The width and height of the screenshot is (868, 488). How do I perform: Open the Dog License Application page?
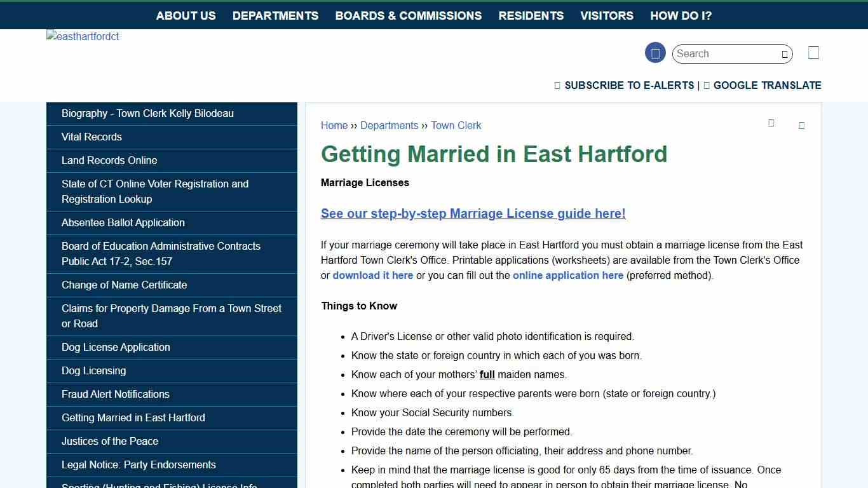click(116, 348)
